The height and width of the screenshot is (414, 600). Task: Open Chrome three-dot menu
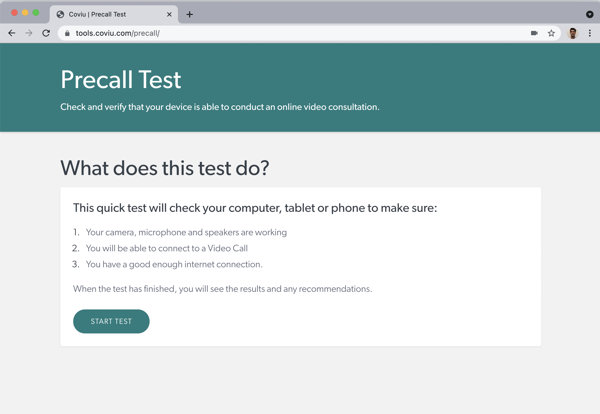click(590, 33)
